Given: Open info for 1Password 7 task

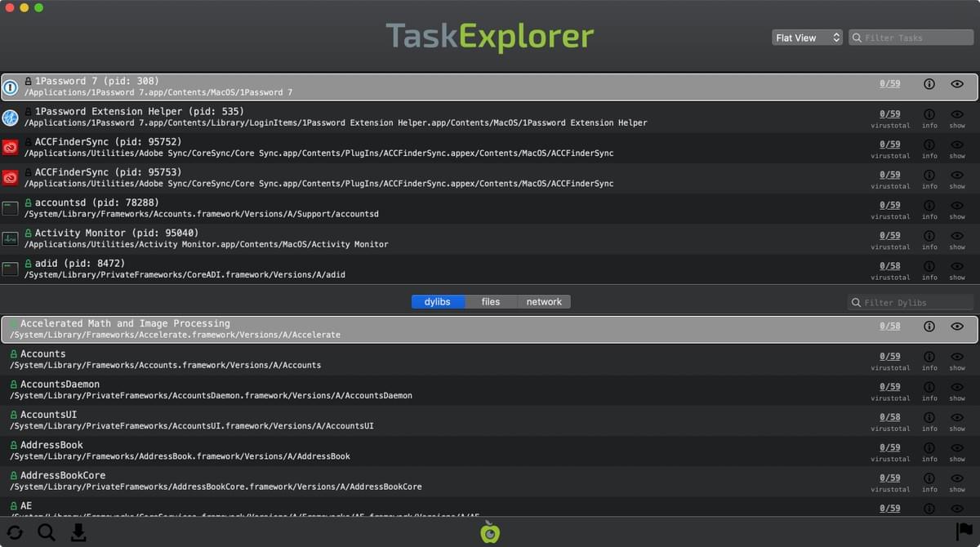Looking at the screenshot, I should coord(929,84).
